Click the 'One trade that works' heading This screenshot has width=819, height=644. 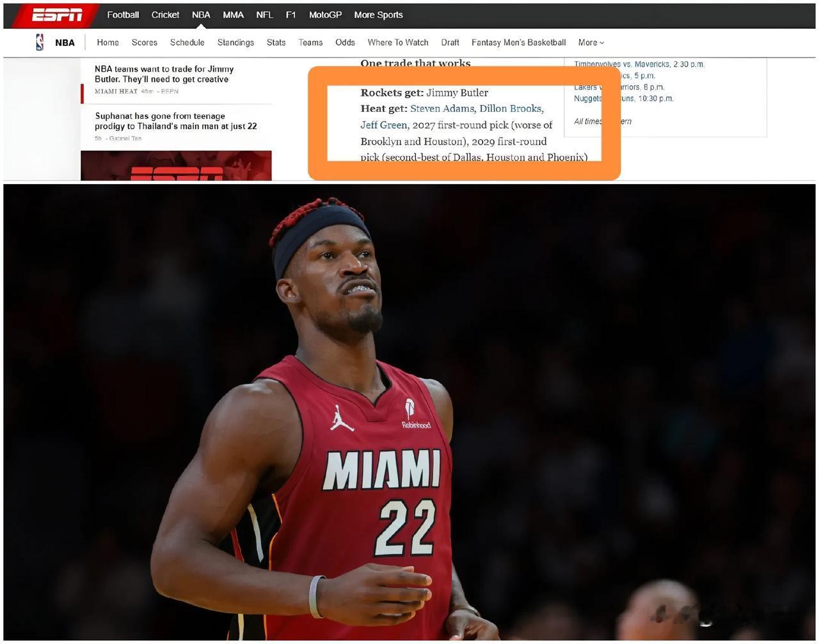(x=415, y=63)
